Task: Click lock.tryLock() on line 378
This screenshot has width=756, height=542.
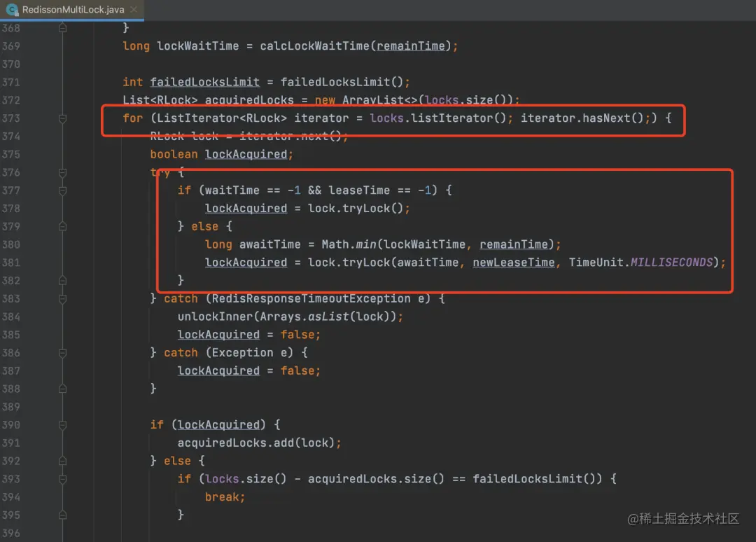Action: 356,208
